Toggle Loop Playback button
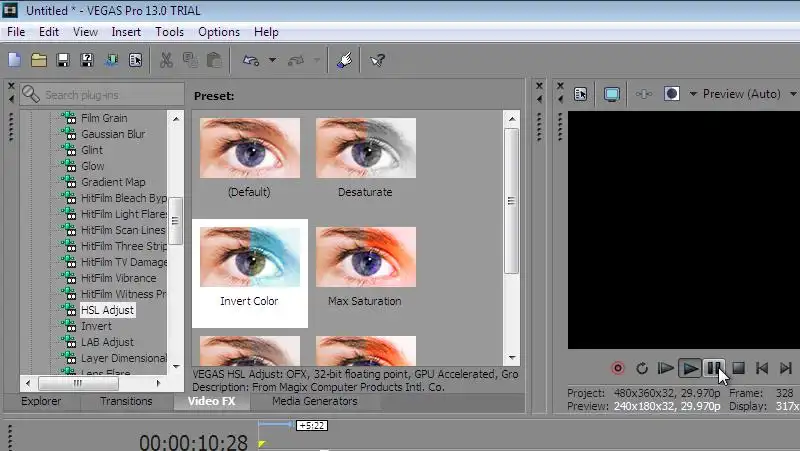 [642, 368]
